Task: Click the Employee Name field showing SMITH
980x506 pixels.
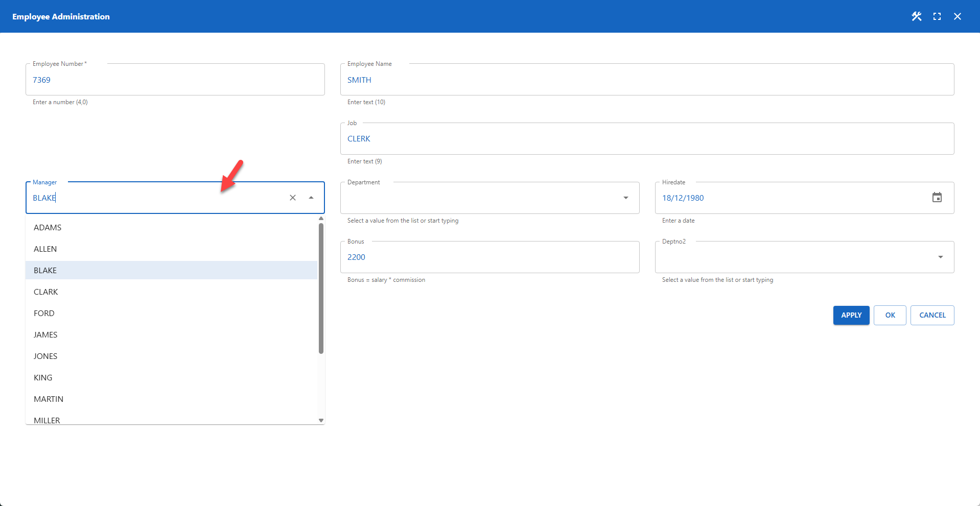Action: [x=646, y=80]
